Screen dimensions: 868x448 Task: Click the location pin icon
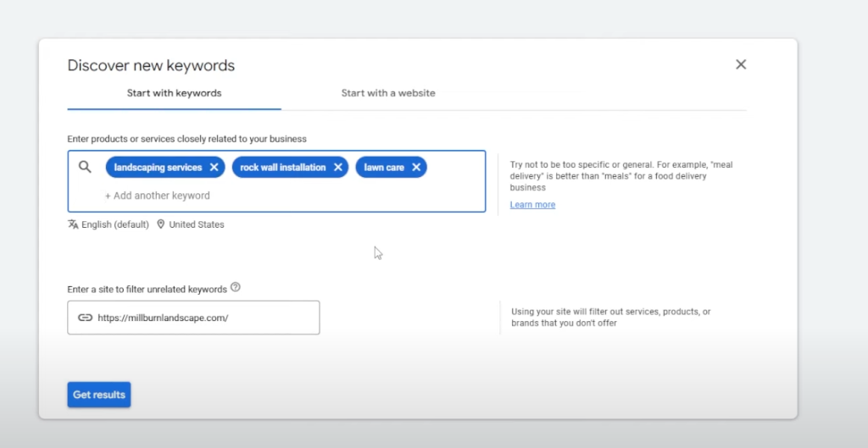pyautogui.click(x=161, y=224)
